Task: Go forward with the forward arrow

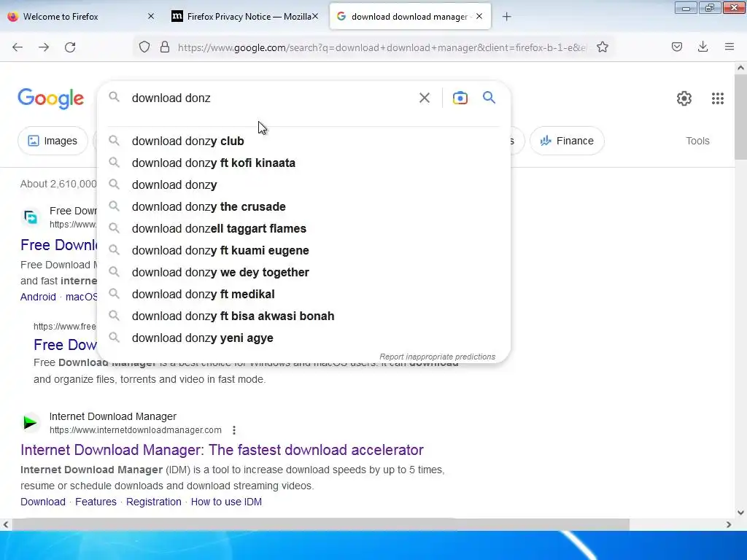Action: tap(44, 47)
